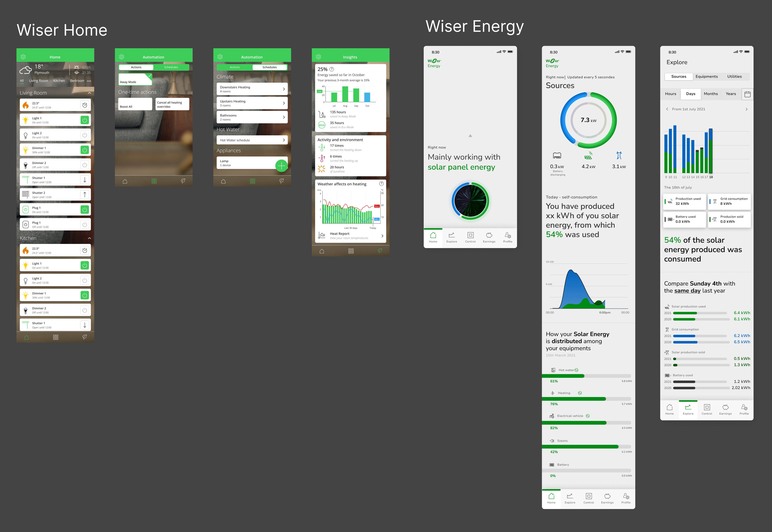This screenshot has height=532, width=772.
Task: Open Heat Report chevron
Action: pos(382,236)
